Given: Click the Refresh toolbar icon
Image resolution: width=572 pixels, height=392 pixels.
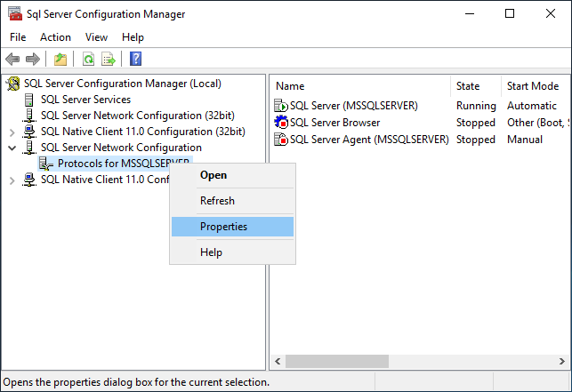Looking at the screenshot, I should click(88, 60).
